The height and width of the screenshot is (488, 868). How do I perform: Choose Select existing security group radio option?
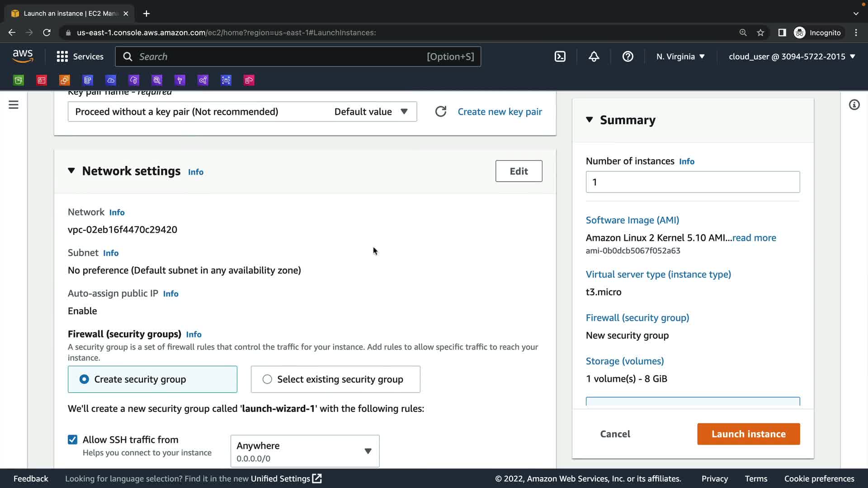tap(267, 380)
